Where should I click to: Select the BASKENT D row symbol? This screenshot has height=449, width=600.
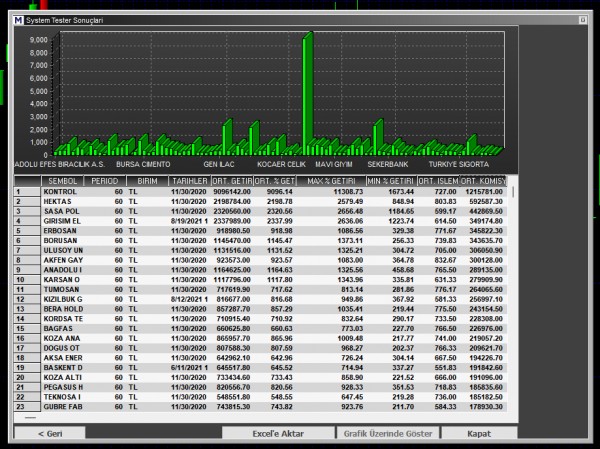point(63,367)
